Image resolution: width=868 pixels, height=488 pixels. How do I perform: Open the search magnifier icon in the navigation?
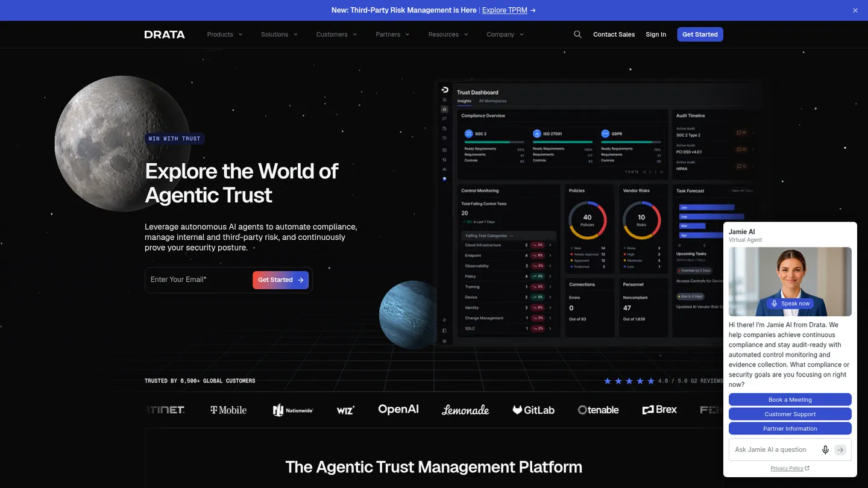click(577, 34)
